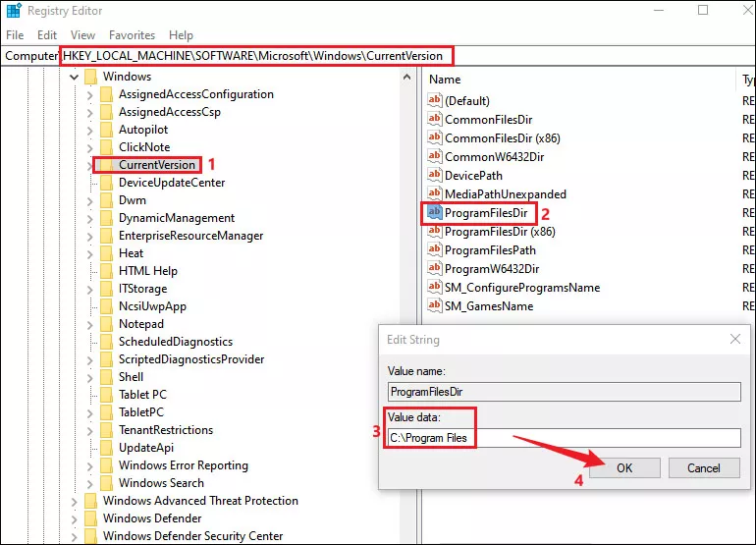
Task: Click the Value name field
Action: (x=565, y=392)
